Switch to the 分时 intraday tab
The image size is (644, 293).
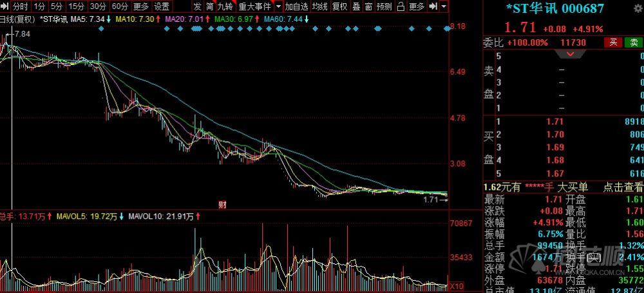pyautogui.click(x=20, y=6)
